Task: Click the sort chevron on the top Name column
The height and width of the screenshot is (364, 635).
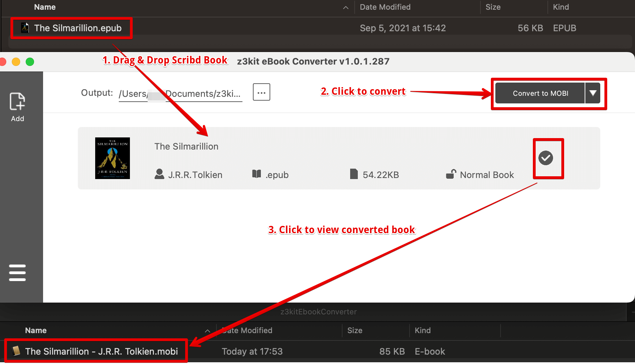Action: 345,7
